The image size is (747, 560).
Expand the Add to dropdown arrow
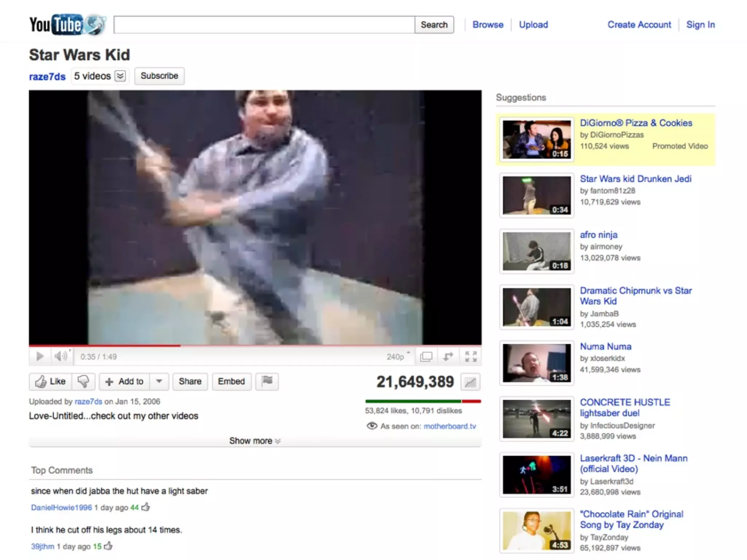tap(159, 381)
